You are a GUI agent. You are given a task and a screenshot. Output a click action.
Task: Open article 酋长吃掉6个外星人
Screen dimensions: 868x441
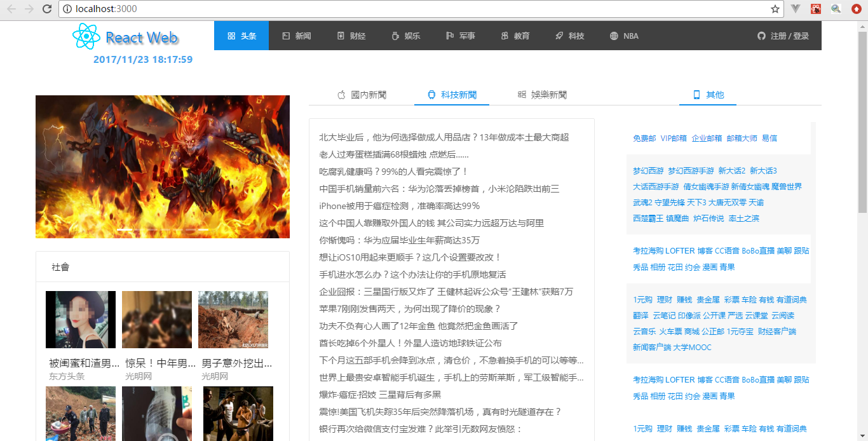pyautogui.click(x=410, y=343)
